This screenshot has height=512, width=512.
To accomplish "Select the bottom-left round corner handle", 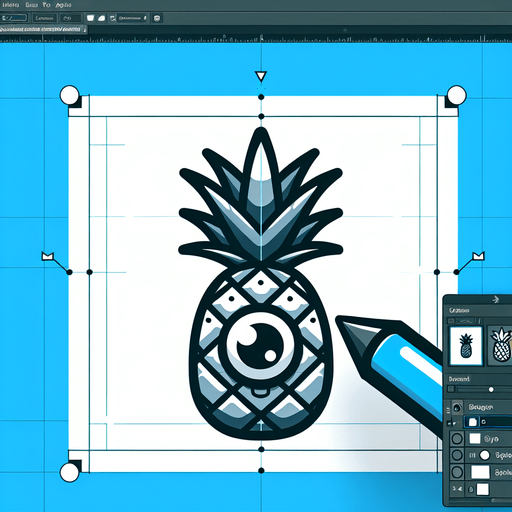I will [x=70, y=472].
